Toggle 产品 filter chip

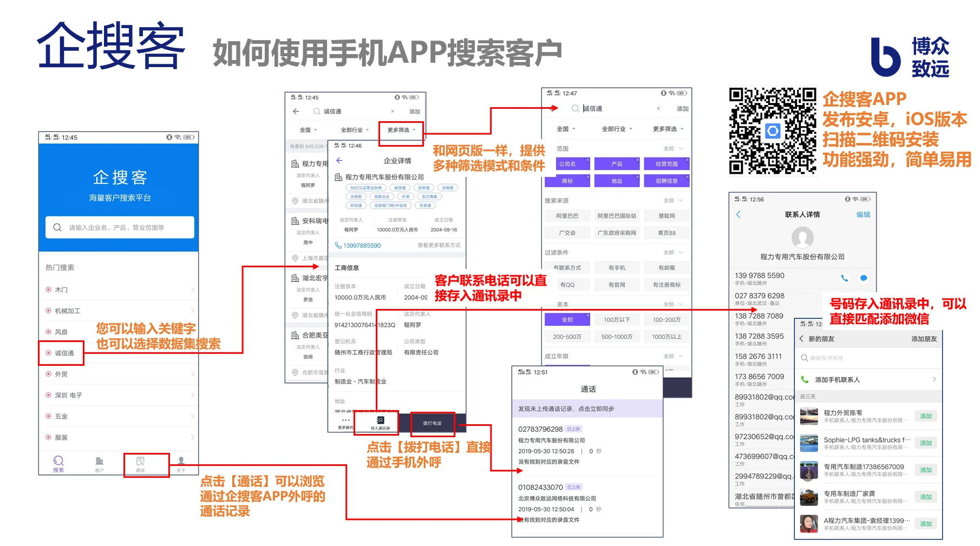[617, 163]
